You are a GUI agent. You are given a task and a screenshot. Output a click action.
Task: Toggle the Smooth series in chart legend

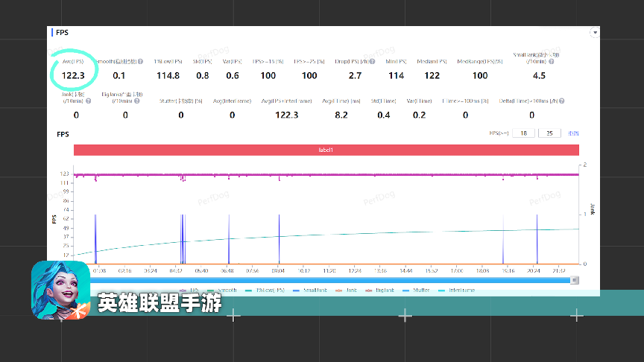coord(224,290)
